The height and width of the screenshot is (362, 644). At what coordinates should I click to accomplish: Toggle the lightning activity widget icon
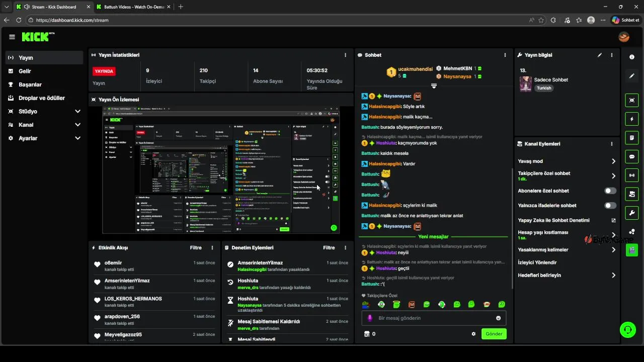click(632, 119)
